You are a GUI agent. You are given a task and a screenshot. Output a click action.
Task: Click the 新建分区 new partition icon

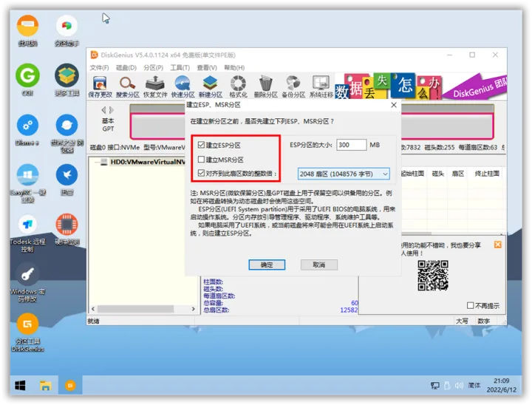(x=211, y=87)
